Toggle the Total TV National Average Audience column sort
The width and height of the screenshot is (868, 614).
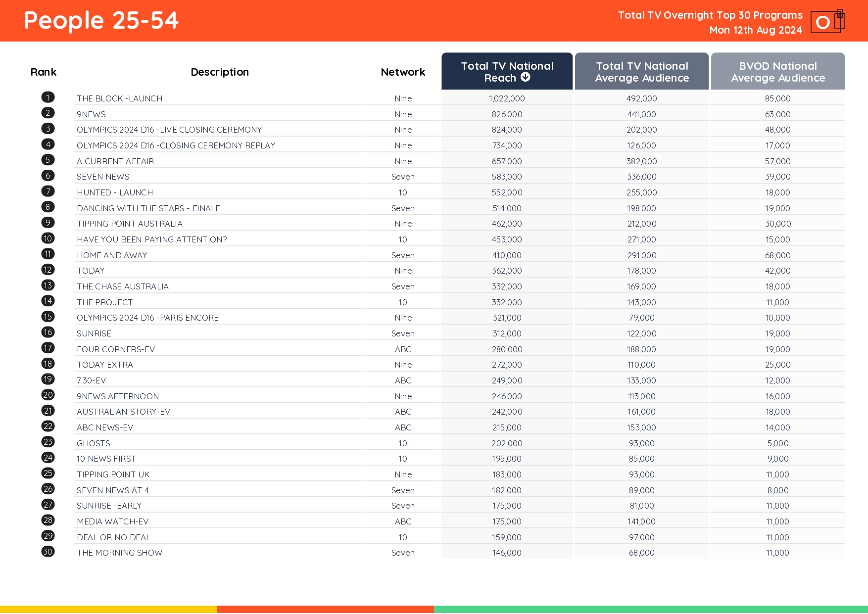641,71
